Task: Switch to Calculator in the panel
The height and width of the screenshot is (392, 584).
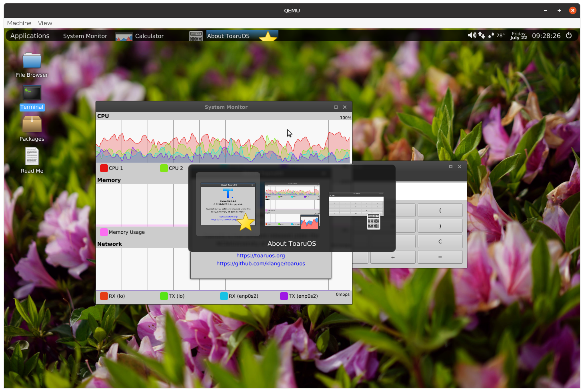Action: point(149,36)
